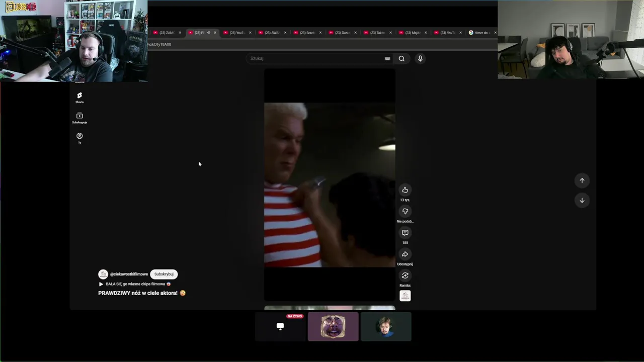Open the comments on the Short

[x=405, y=233]
